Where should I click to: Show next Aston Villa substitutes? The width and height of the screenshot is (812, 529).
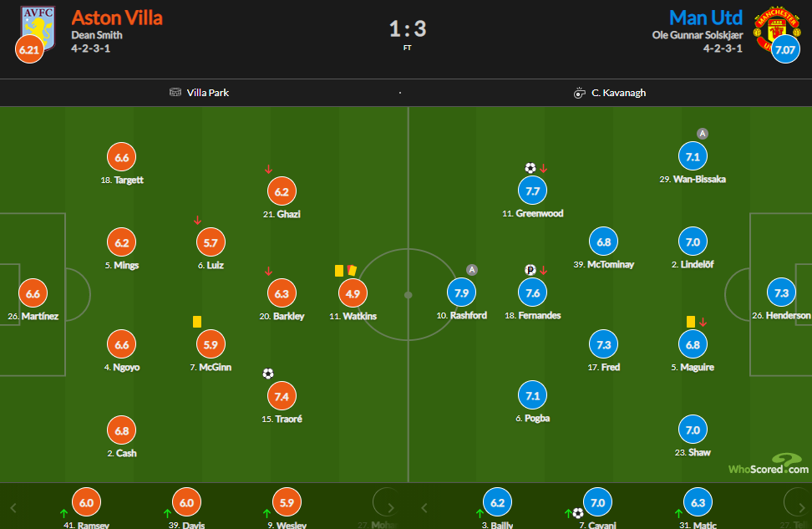(x=391, y=508)
